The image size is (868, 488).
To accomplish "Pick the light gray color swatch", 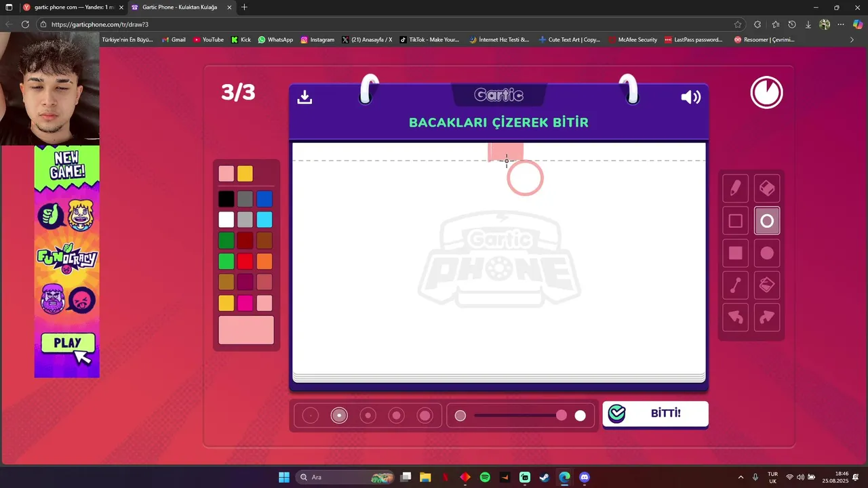I will 245,220.
